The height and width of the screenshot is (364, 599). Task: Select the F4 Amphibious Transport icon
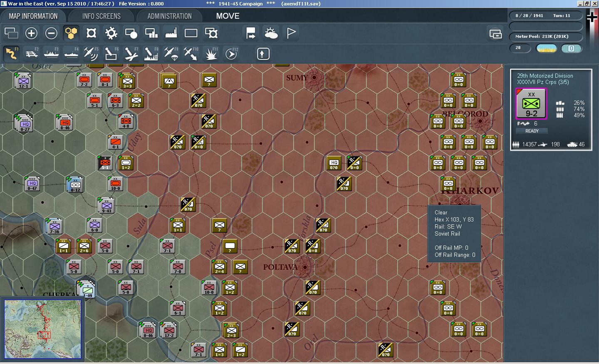tap(71, 54)
